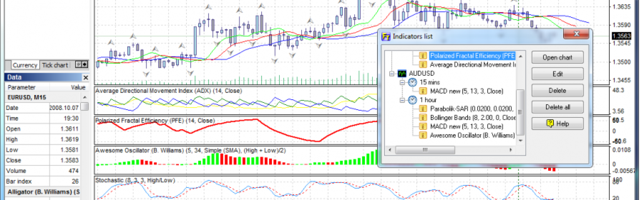Switch to the Tick chart tab
This screenshot has height=200, width=644.
coord(55,65)
